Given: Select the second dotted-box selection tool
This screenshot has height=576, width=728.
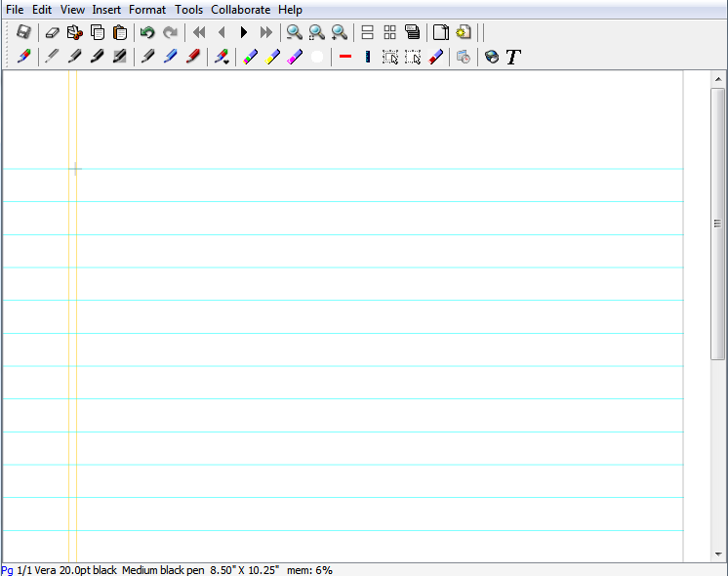Looking at the screenshot, I should tap(413, 57).
